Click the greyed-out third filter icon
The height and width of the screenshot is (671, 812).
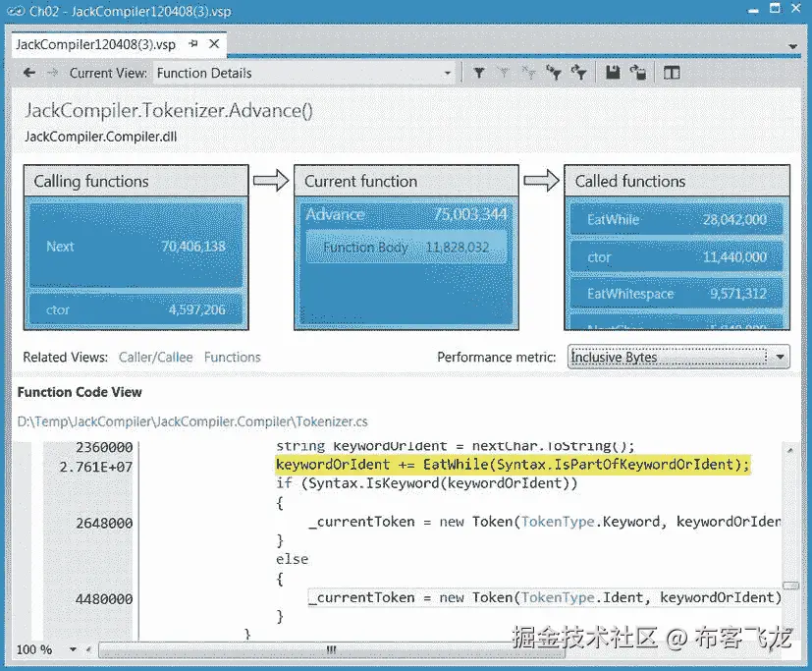tap(528, 73)
